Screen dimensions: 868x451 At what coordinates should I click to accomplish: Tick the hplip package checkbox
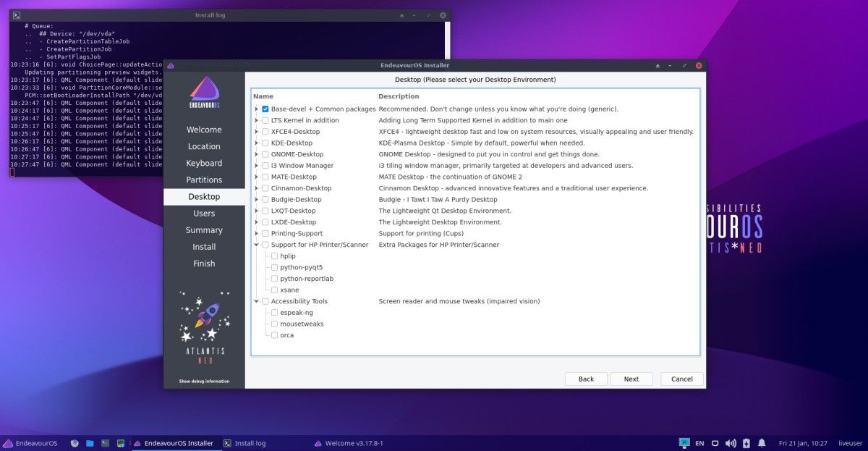pyautogui.click(x=275, y=256)
